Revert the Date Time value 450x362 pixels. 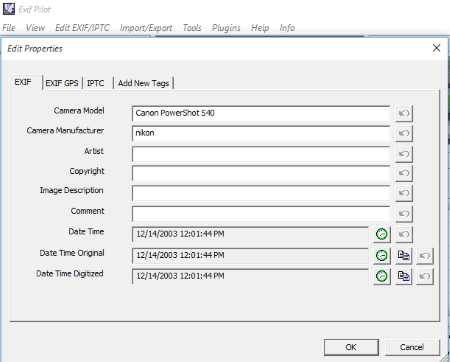(404, 234)
